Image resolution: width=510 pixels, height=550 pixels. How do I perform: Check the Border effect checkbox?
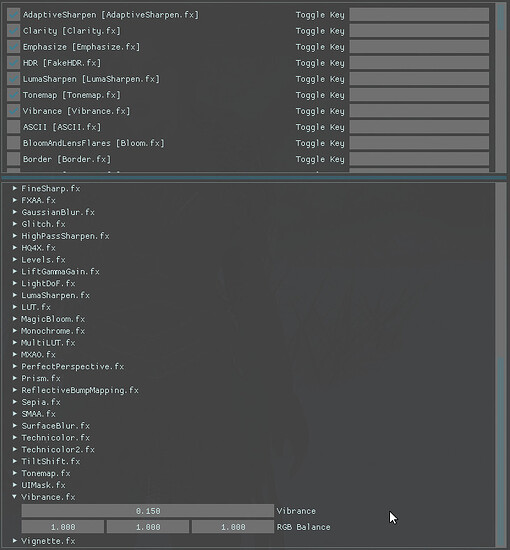coord(13,159)
